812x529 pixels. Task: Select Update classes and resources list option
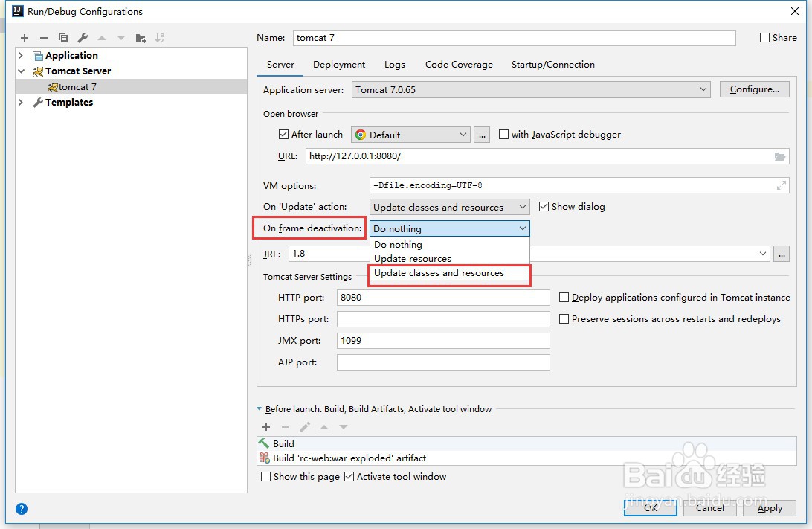coord(449,273)
